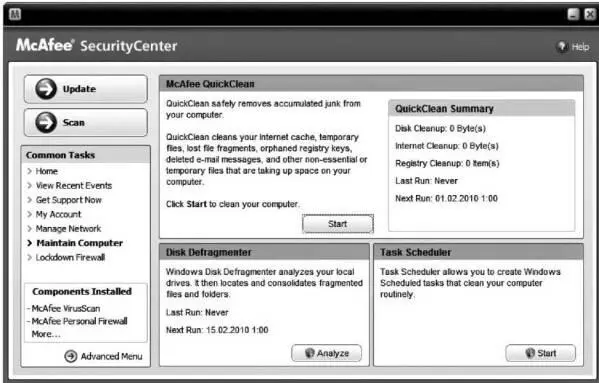Viewport: 599px width, 383px height.
Task: Expand More... under Components Installed
Action: 46,334
